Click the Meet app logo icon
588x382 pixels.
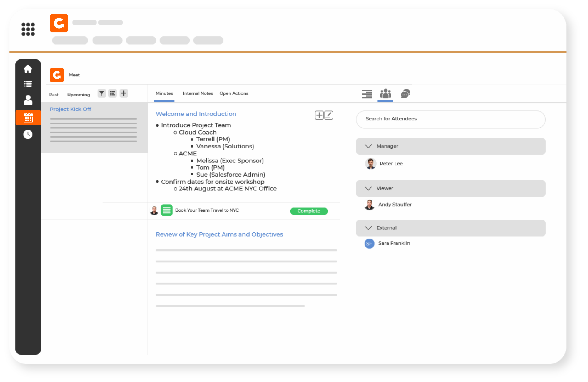(57, 75)
